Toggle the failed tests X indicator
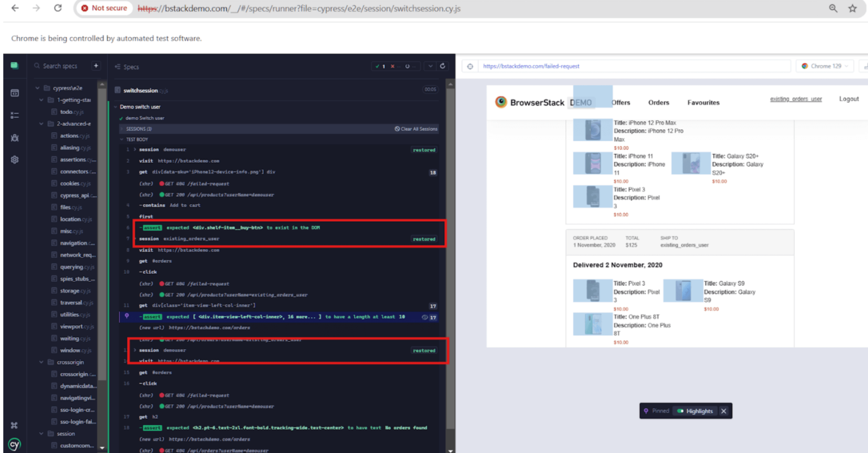This screenshot has width=868, height=453. coord(393,66)
